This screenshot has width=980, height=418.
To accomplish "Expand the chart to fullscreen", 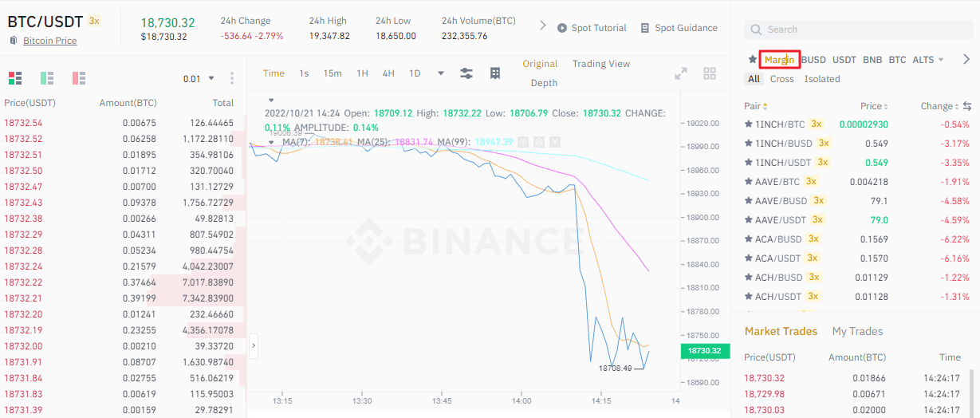I will click(x=681, y=73).
